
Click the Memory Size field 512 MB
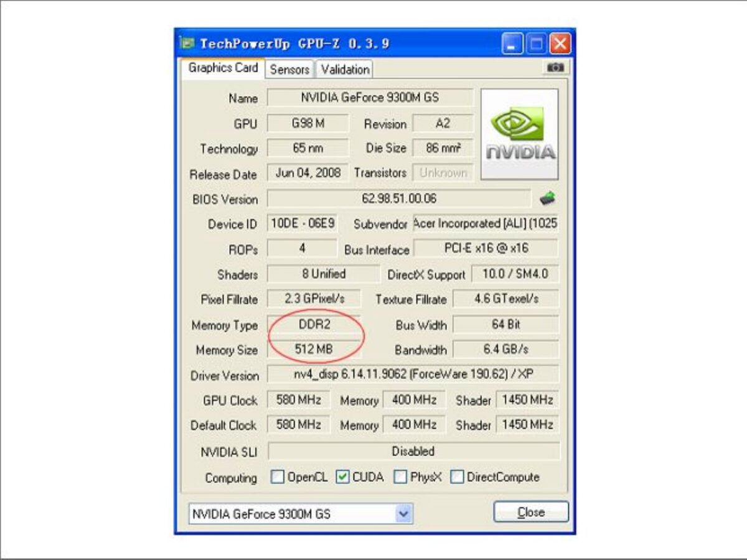click(x=314, y=350)
